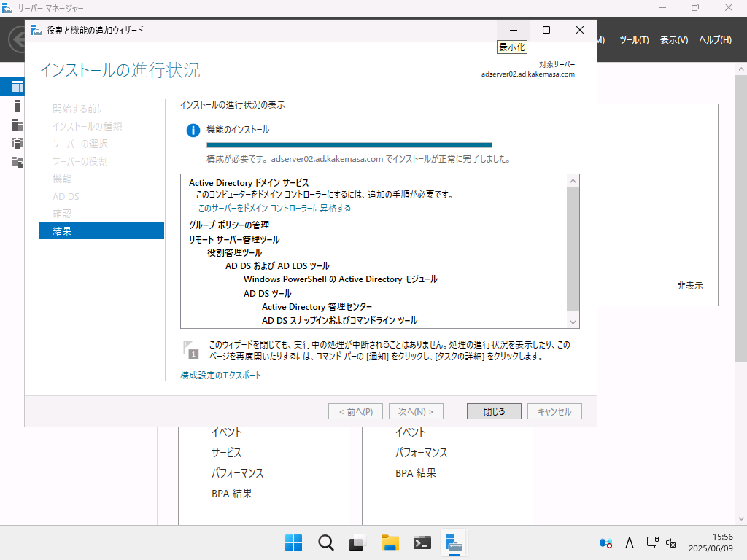Viewport: 747px width, 560px height.
Task: Click the notification flag icon in wizard
Action: pos(190,349)
